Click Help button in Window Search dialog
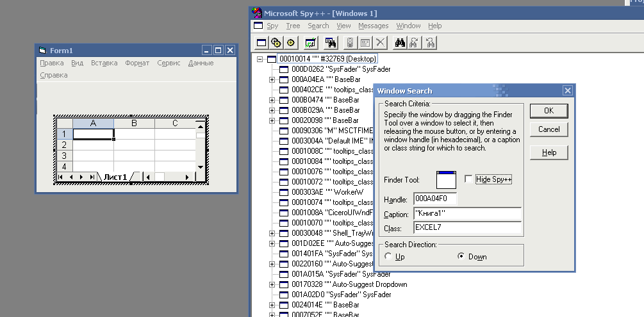The width and height of the screenshot is (644, 317). (549, 152)
